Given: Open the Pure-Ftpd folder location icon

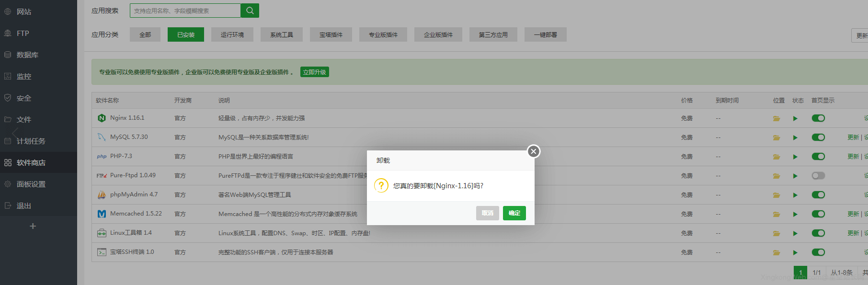Looking at the screenshot, I should 777,176.
